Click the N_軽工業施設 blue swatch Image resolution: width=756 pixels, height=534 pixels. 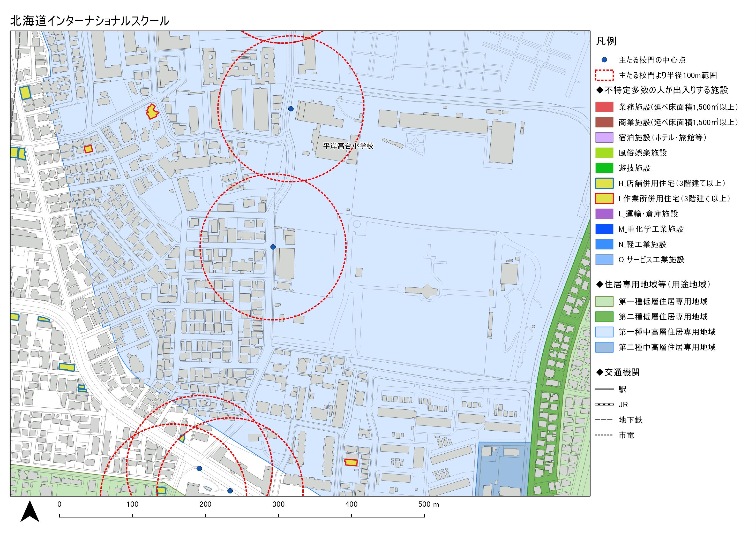point(604,244)
